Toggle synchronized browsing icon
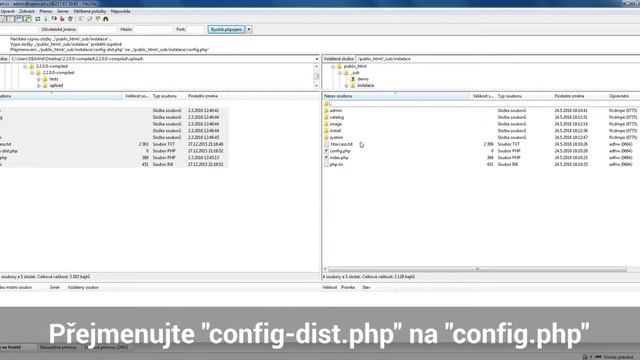 [98, 19]
